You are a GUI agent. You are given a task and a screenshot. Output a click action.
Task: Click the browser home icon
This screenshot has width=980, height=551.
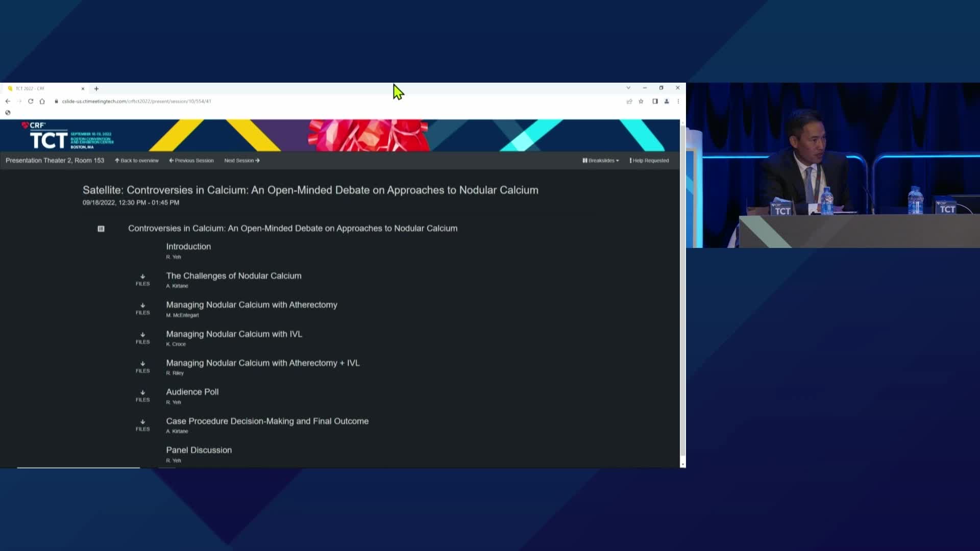pyautogui.click(x=42, y=101)
